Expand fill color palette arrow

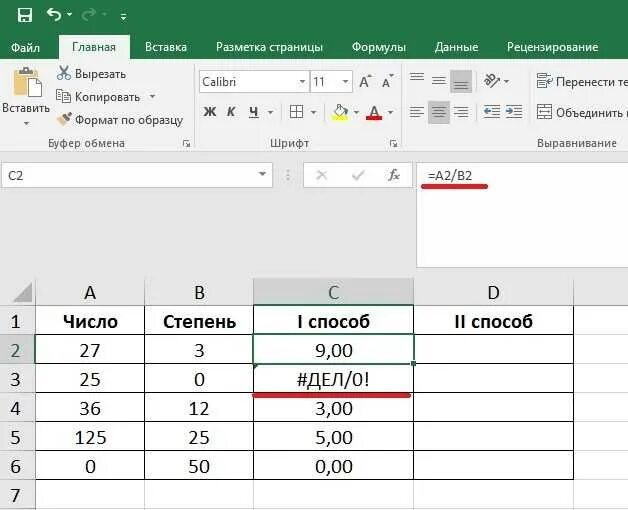[x=356, y=112]
